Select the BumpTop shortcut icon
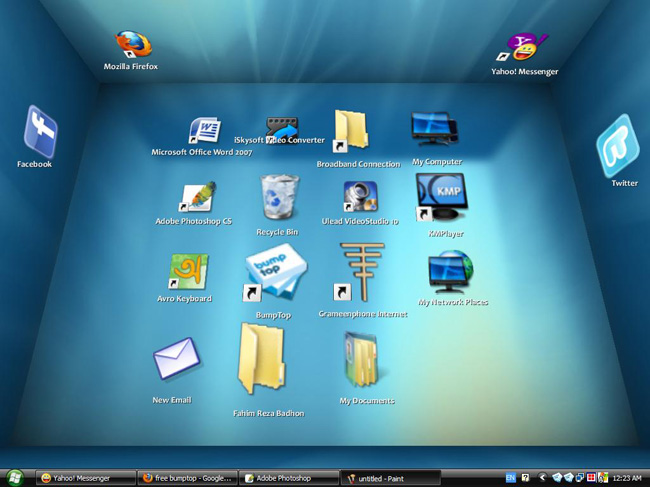The height and width of the screenshot is (487, 650). 276,272
